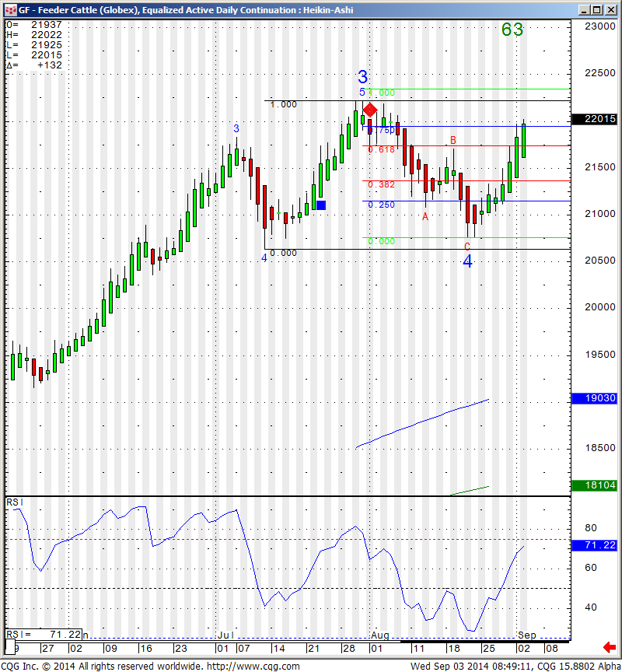
Task: Select the 0.618 Fibonacci level label
Action: pyautogui.click(x=381, y=149)
